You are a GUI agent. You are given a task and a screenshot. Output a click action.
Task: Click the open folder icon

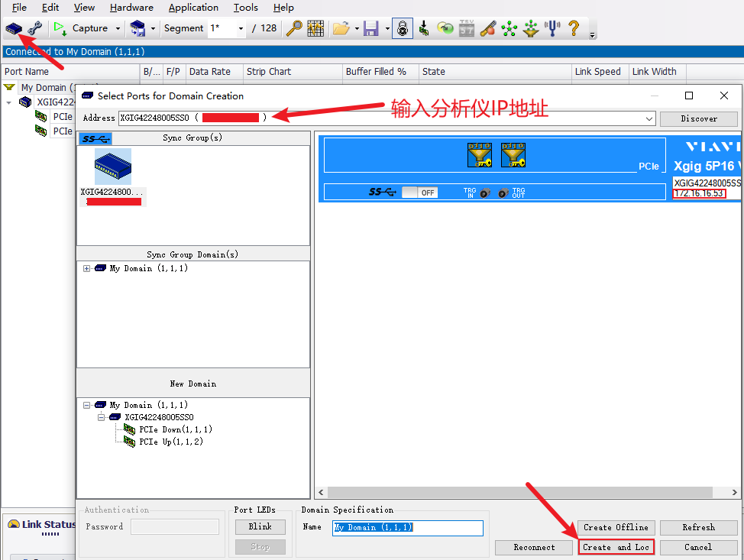tap(341, 28)
